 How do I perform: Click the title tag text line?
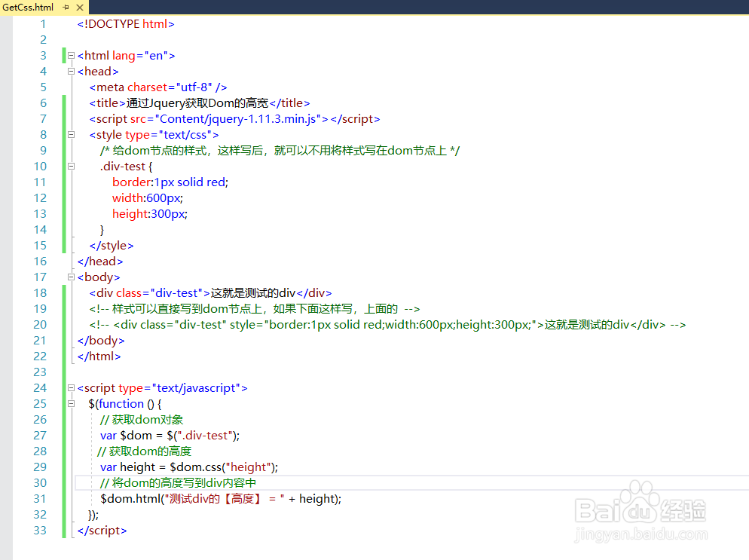click(199, 103)
